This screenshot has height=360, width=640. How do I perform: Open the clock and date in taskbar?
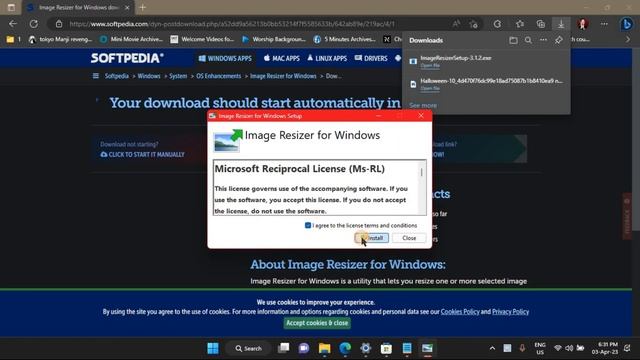click(605, 348)
